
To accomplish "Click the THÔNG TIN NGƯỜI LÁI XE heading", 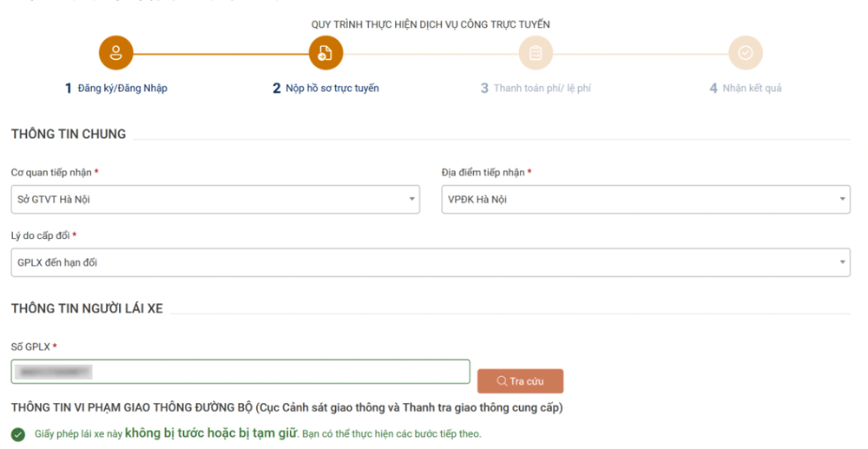I will tap(87, 308).
